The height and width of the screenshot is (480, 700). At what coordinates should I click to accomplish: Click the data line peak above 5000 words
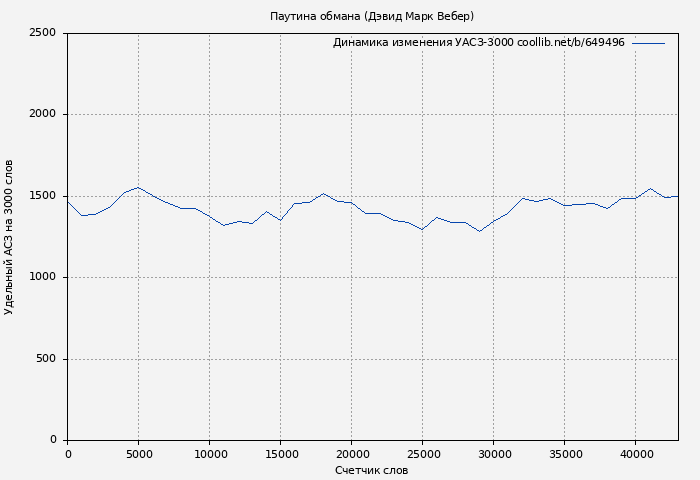click(138, 187)
